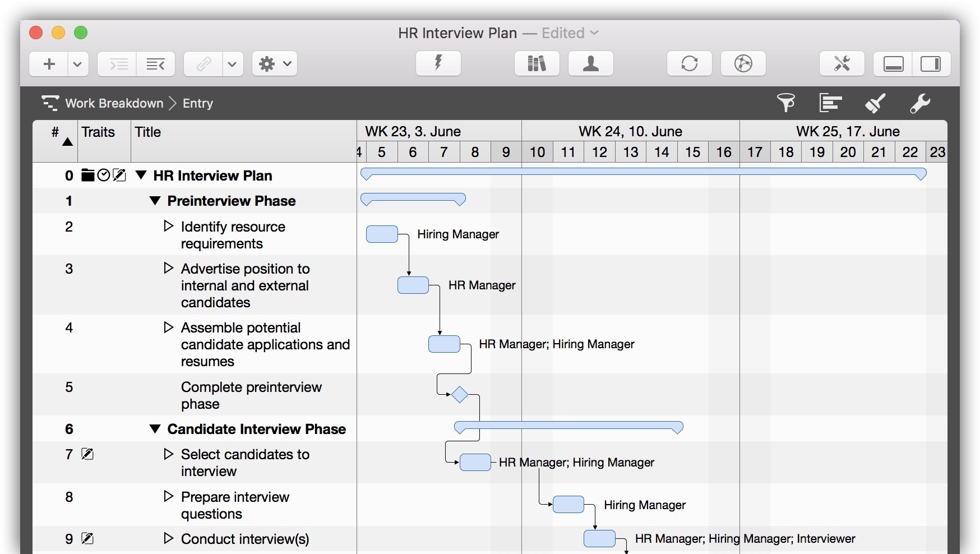
Task: Click the paintbrush styles icon
Action: 875,103
